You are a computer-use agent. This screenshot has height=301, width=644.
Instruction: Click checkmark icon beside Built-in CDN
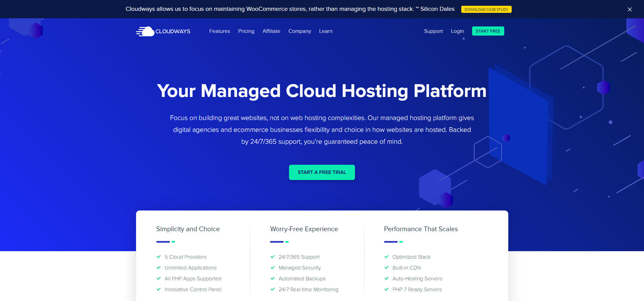[x=386, y=268]
